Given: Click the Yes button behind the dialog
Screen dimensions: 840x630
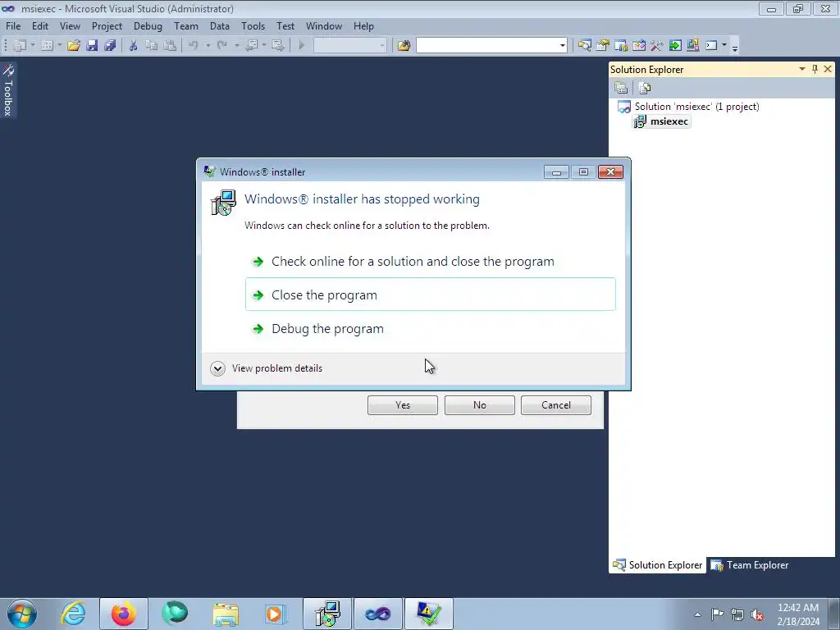Looking at the screenshot, I should point(402,405).
